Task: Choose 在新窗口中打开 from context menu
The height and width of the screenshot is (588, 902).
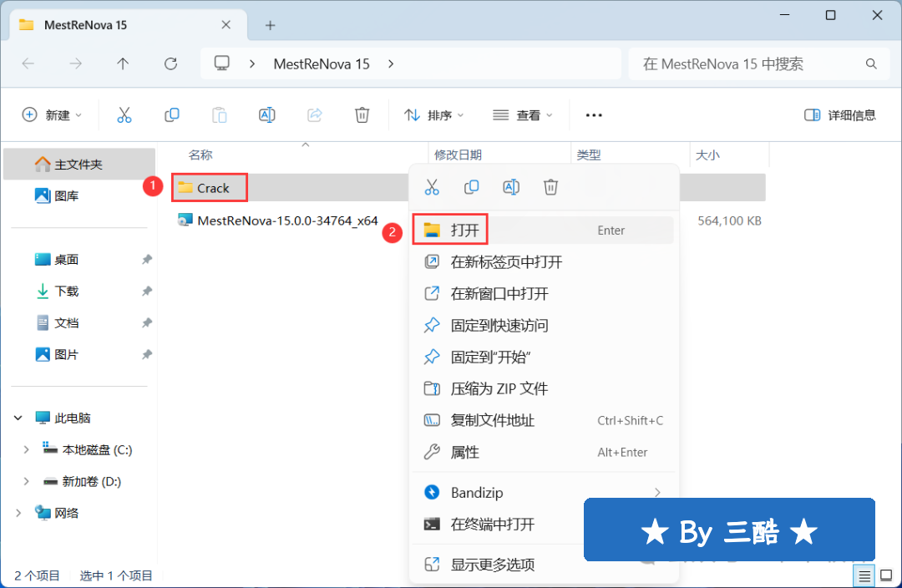Action: [543, 293]
